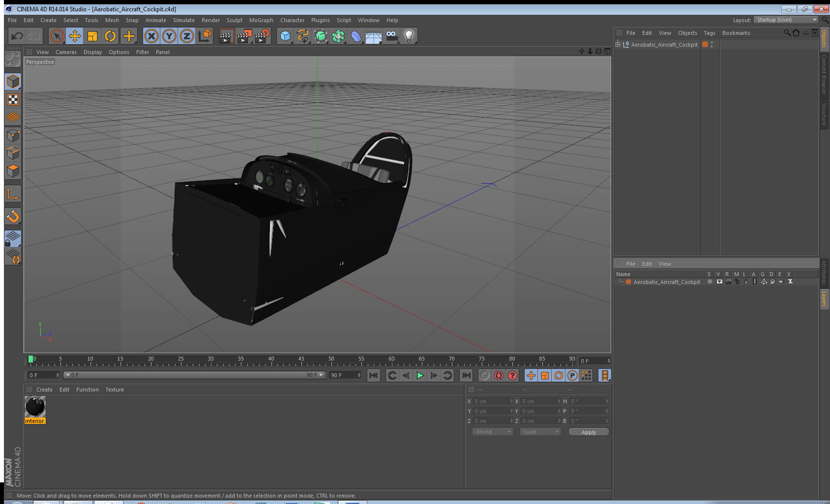Select the Live Selection tool
Image resolution: width=830 pixels, height=504 pixels.
(x=57, y=36)
